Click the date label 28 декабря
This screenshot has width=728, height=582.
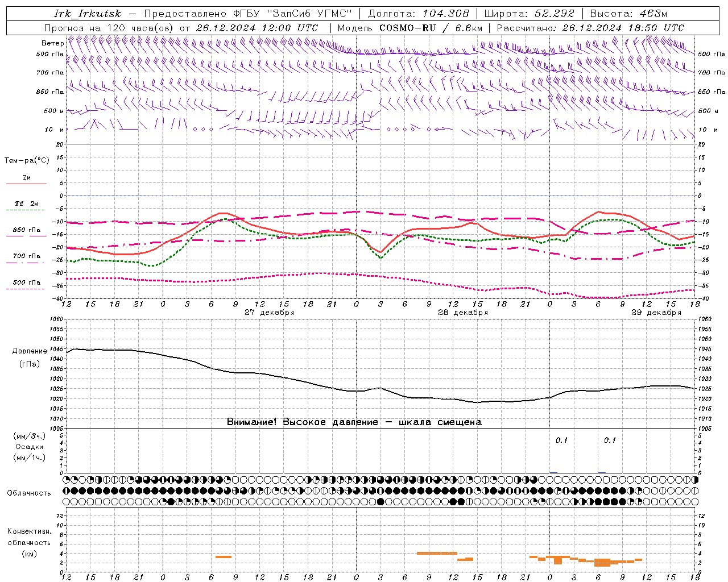(x=462, y=313)
